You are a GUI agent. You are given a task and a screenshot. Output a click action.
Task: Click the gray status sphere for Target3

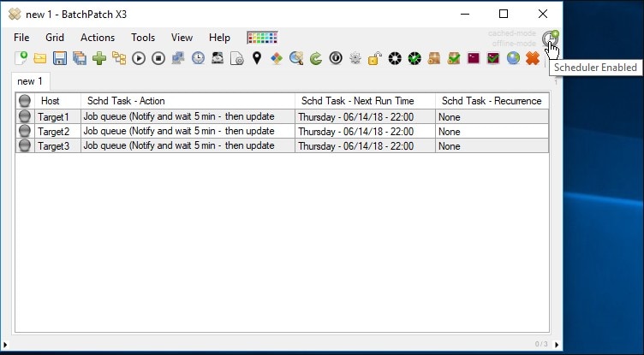pyautogui.click(x=25, y=145)
